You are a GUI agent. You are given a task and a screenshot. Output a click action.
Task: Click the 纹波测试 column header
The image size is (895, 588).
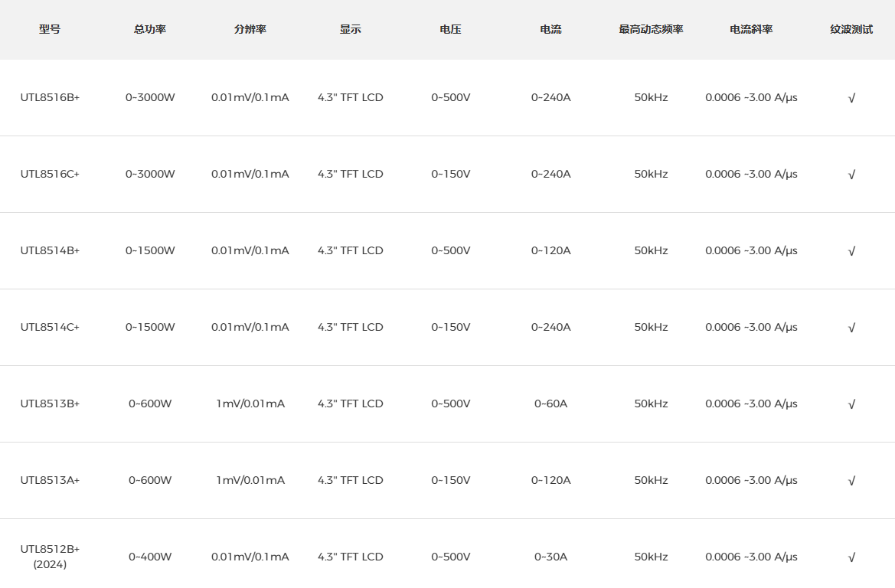coord(851,30)
